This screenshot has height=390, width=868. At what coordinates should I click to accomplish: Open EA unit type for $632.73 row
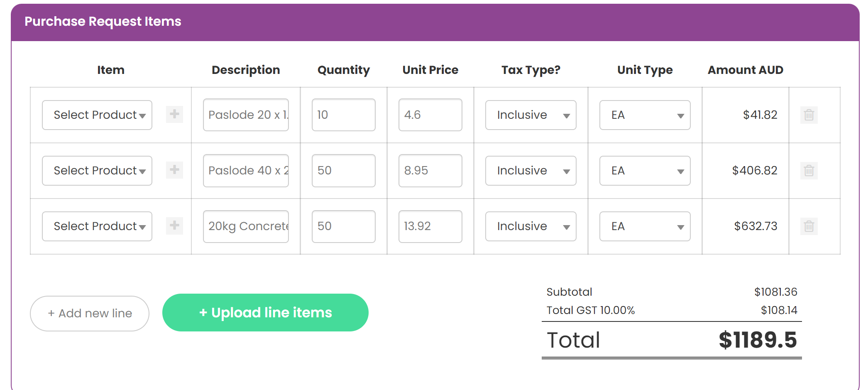coord(645,226)
